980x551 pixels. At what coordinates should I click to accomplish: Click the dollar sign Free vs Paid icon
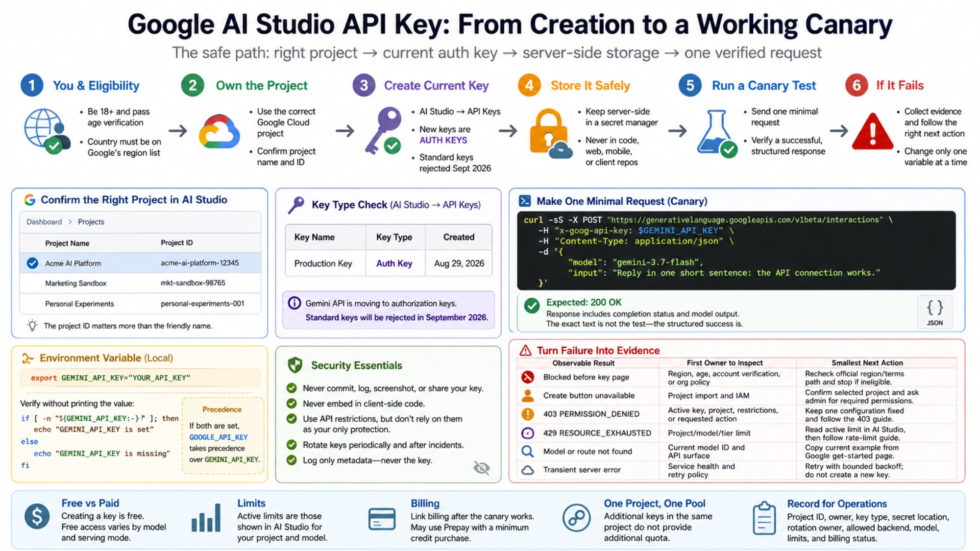coord(37,516)
